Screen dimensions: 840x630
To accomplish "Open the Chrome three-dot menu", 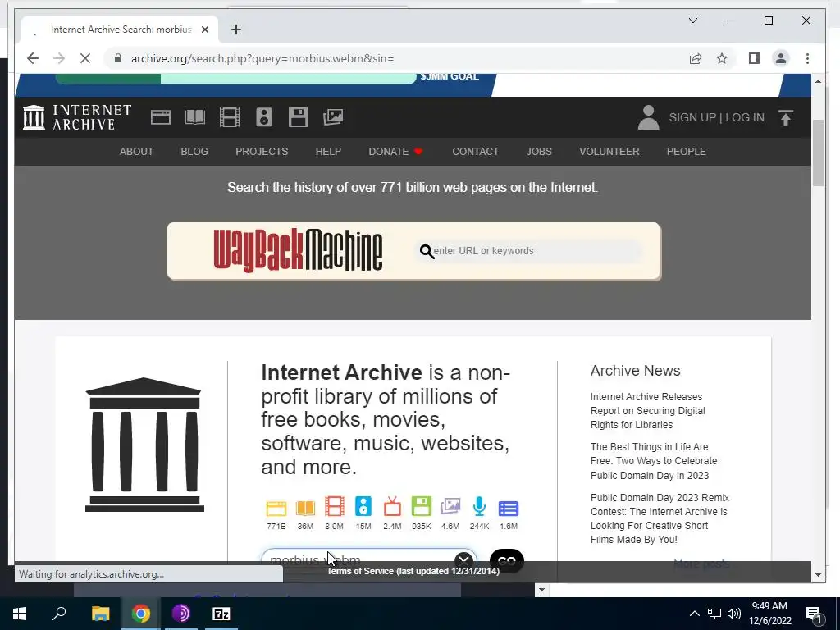I will point(807,58).
